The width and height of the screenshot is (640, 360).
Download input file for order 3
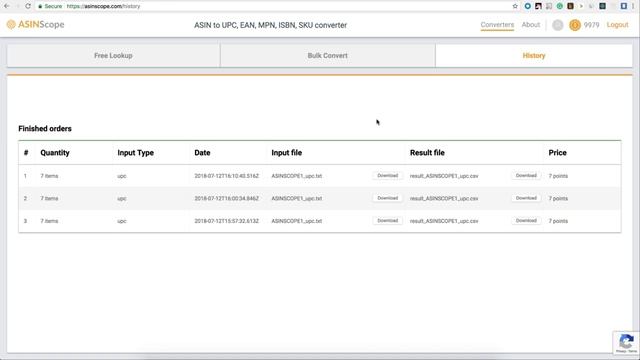(387, 220)
